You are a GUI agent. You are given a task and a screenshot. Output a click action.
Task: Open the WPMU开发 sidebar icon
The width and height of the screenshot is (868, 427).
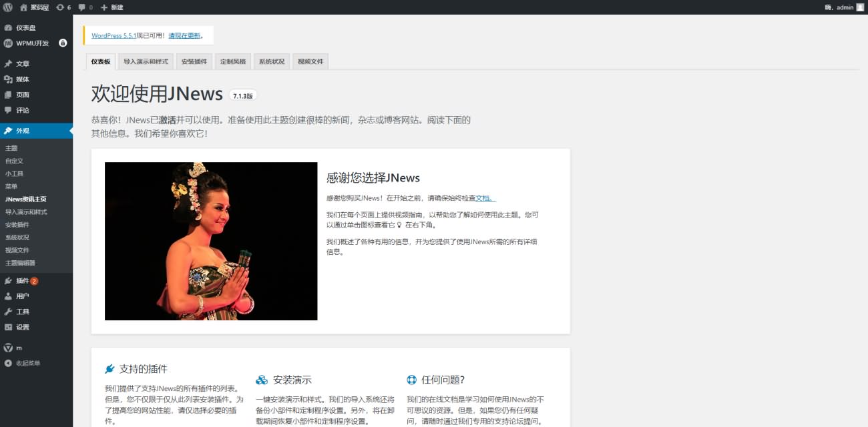tap(8, 43)
